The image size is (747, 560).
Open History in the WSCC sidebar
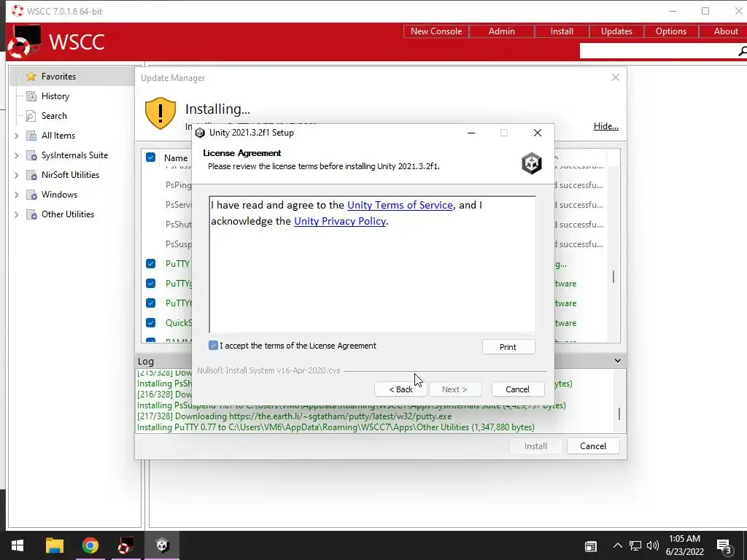point(55,96)
